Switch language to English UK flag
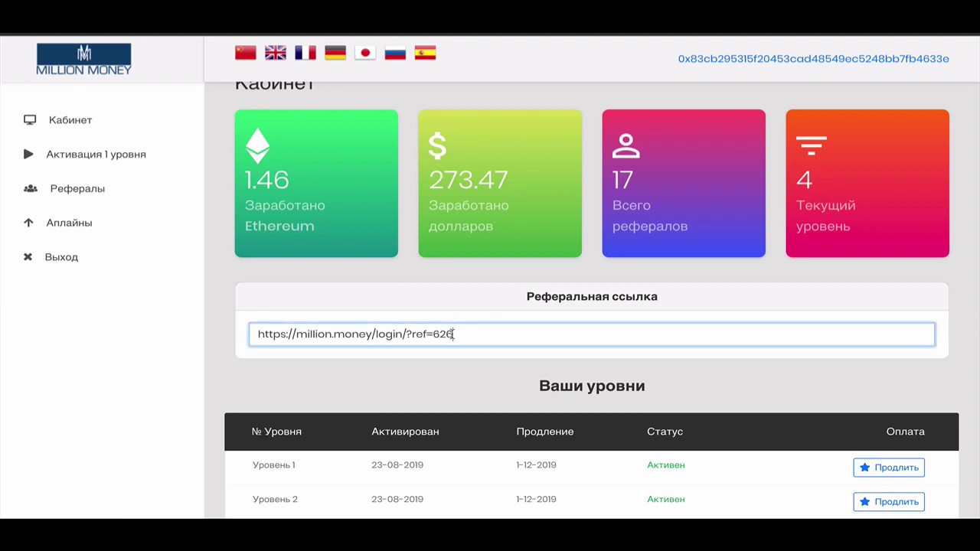This screenshot has width=980, height=551. 276,53
